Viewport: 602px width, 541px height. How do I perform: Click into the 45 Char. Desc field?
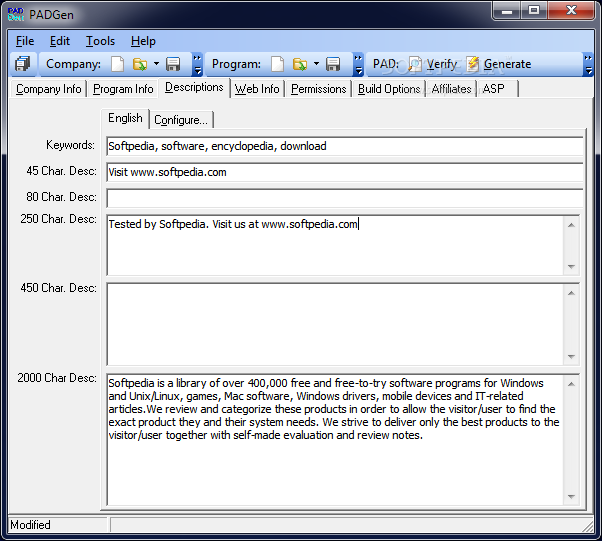[345, 172]
